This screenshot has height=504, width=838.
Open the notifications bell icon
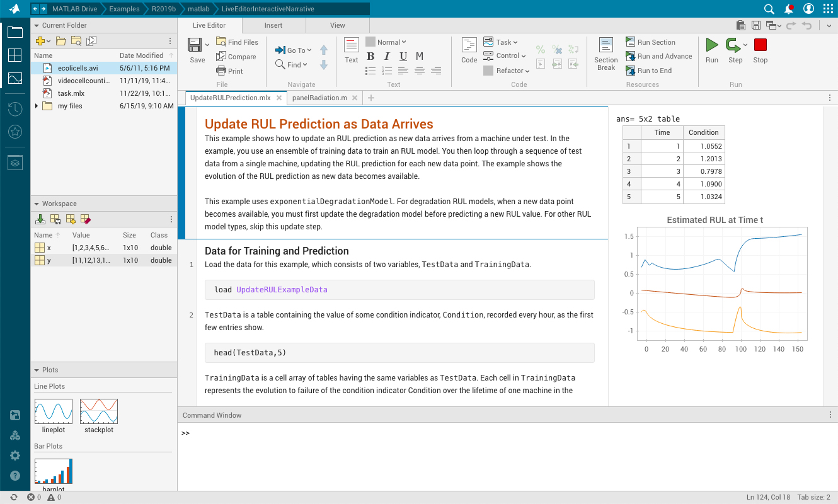[x=789, y=9]
